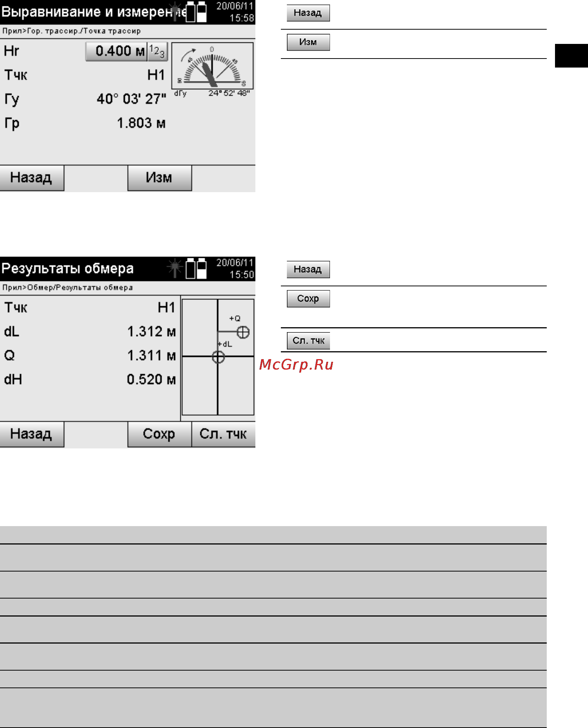This screenshot has width=588, height=728.
Task: Click the angle dial gauge in top screen
Action: [212, 66]
